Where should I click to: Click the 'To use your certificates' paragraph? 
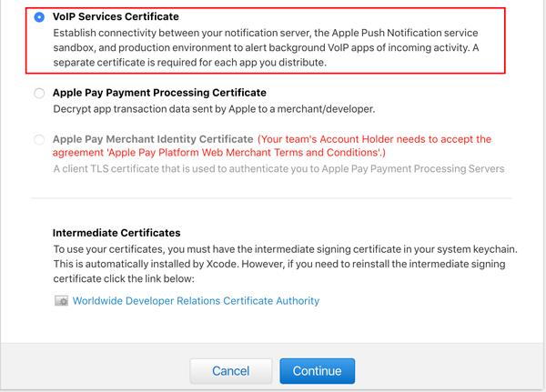[286, 264]
